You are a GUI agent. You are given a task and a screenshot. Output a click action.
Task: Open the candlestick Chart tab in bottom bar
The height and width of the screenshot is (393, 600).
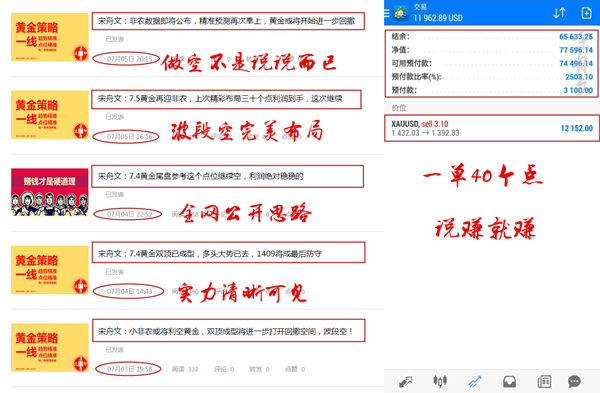(x=440, y=381)
